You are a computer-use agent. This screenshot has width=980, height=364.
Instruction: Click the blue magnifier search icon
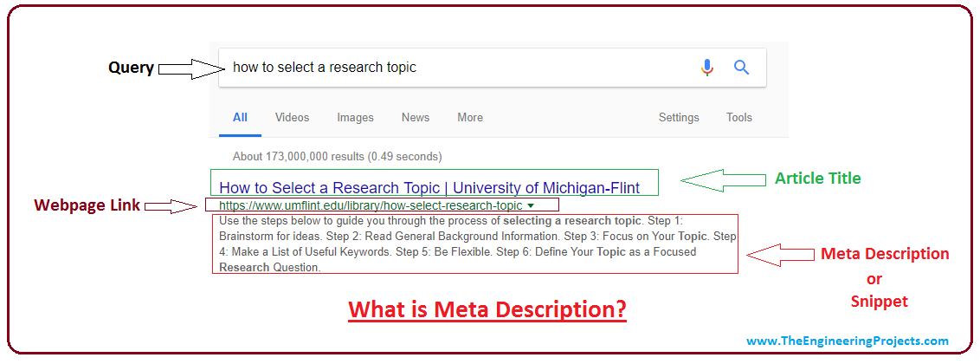point(741,67)
